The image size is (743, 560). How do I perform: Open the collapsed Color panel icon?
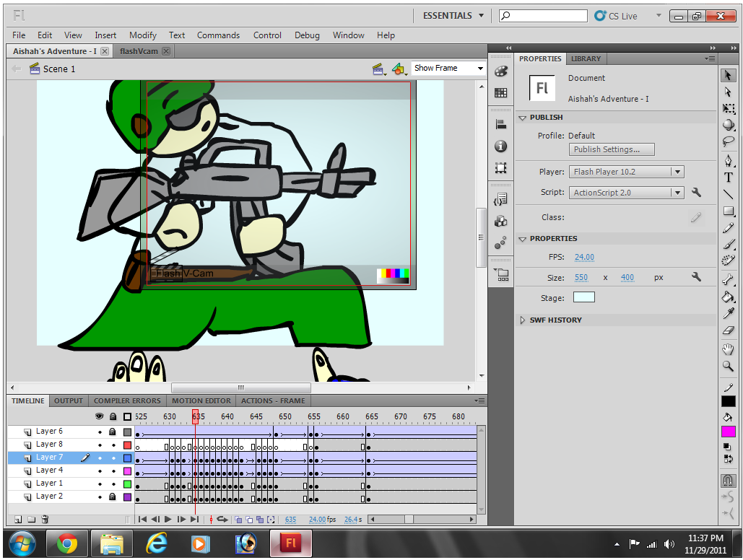pos(501,71)
